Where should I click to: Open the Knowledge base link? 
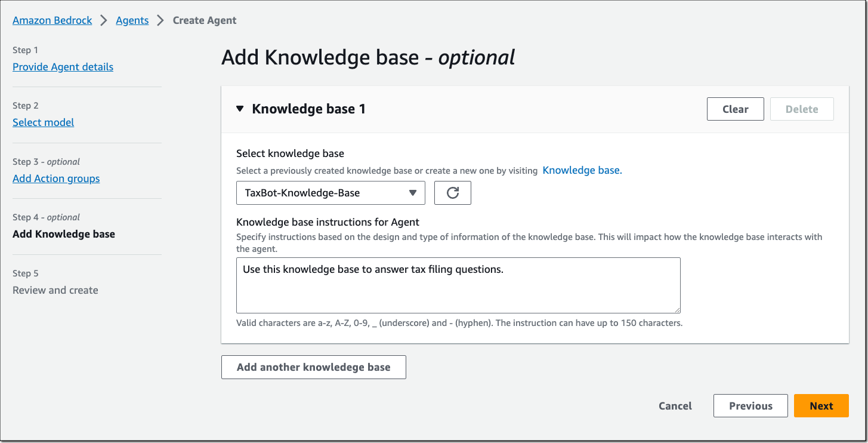[582, 170]
